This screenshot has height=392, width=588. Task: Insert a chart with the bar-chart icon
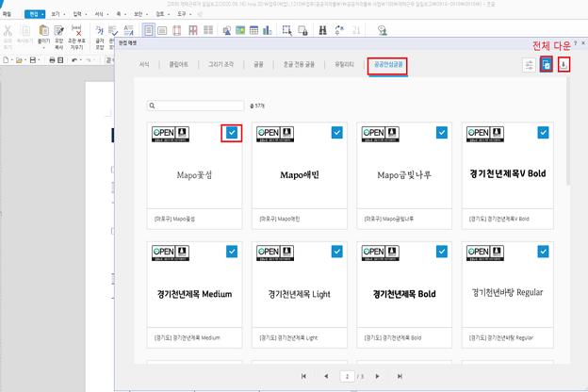(x=267, y=30)
